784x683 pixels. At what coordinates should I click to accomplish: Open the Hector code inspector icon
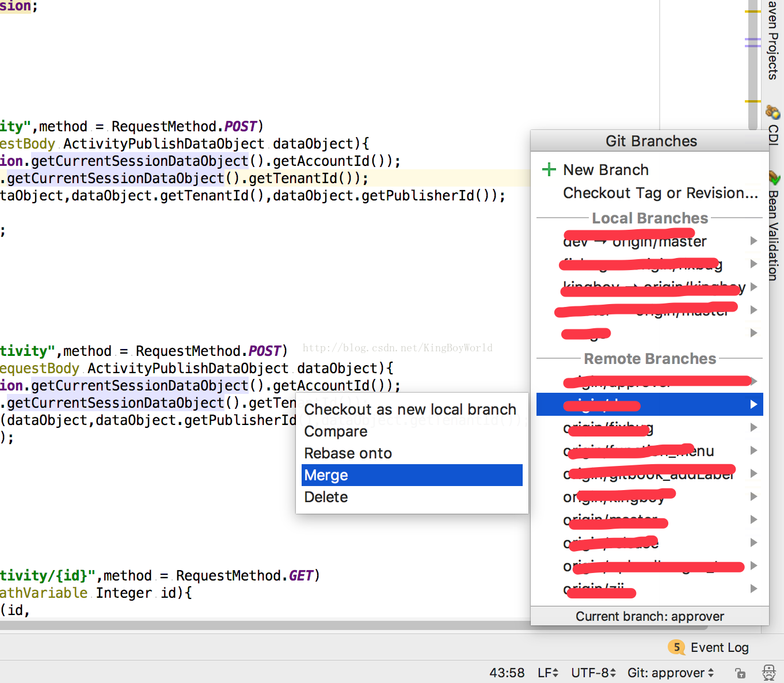(769, 673)
